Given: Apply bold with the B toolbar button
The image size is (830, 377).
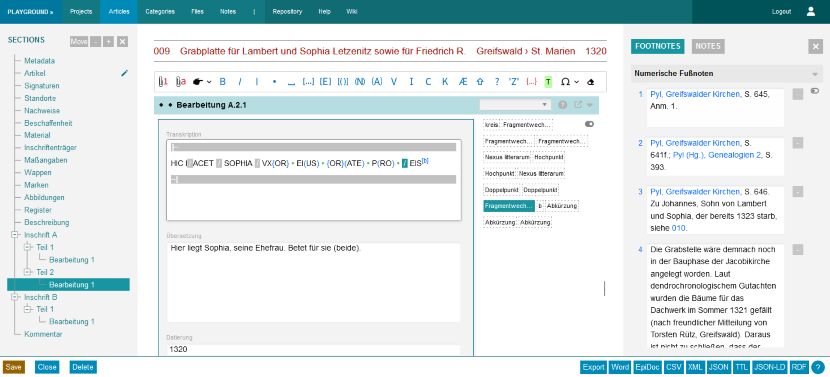Looking at the screenshot, I should coord(222,82).
